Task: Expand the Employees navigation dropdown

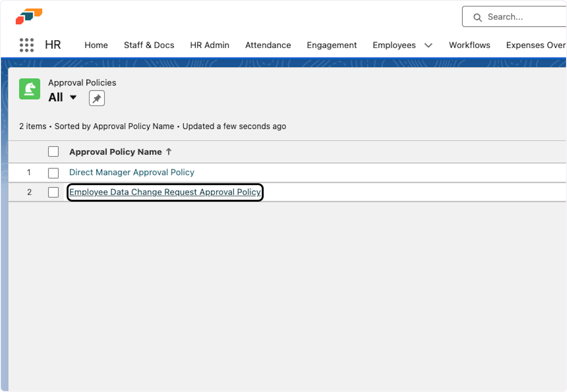Action: (x=428, y=45)
